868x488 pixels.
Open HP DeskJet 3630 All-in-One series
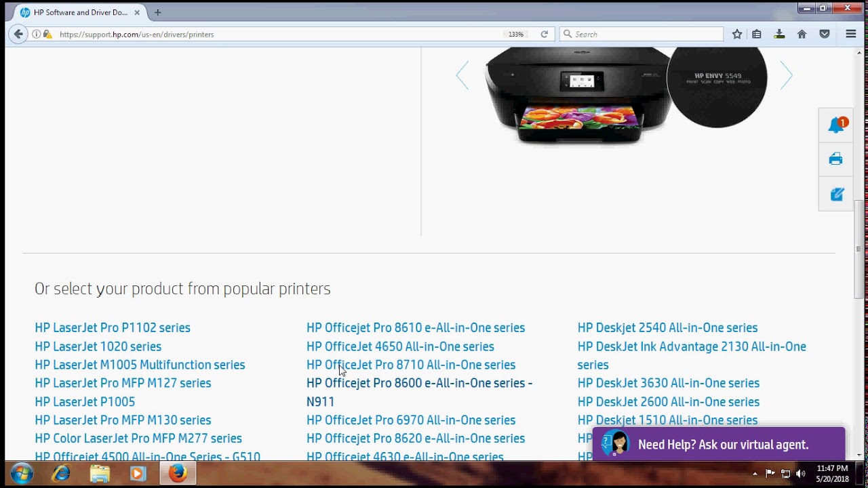[669, 383]
